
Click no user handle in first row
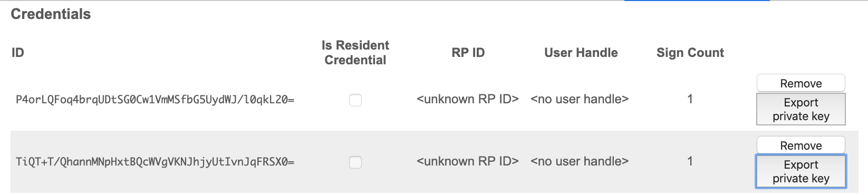580,99
